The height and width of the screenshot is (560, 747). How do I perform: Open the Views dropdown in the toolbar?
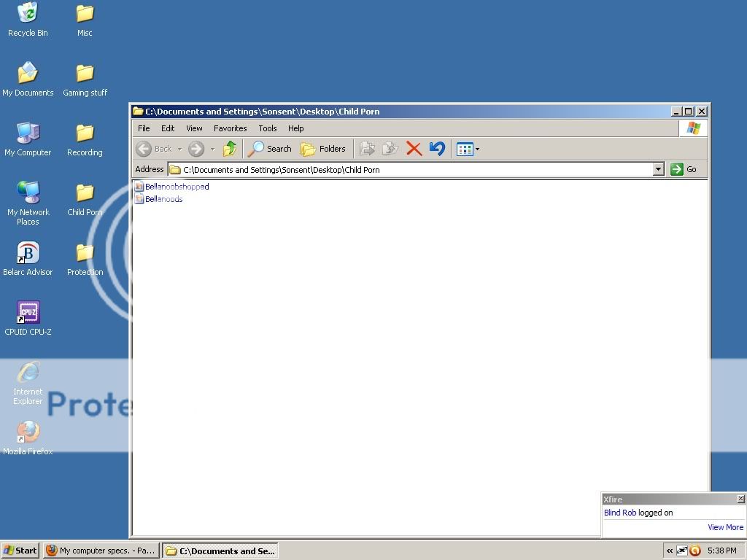point(468,149)
